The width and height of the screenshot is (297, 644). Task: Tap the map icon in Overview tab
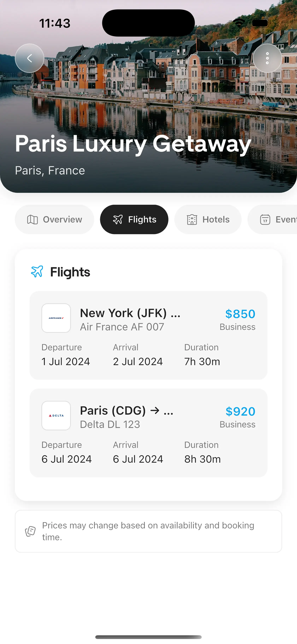click(x=33, y=220)
